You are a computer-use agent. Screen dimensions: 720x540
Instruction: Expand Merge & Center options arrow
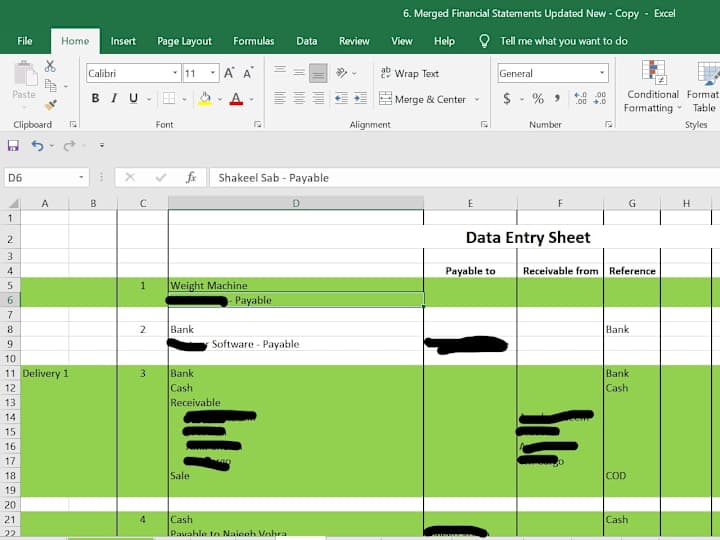(x=477, y=99)
